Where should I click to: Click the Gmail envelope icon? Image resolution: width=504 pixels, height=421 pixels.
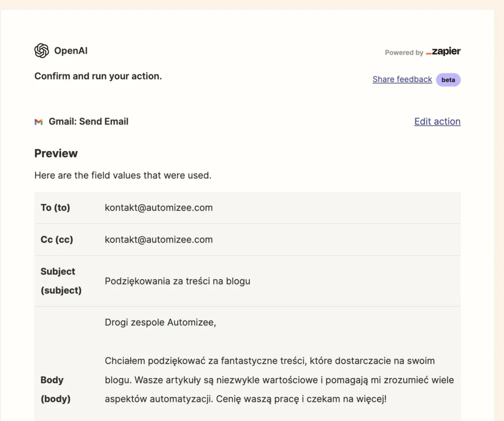click(x=38, y=122)
